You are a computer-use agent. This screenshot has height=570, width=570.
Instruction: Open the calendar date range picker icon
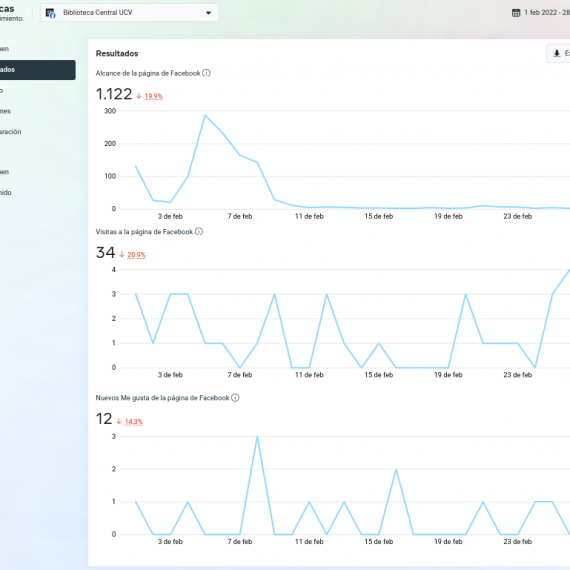[516, 13]
